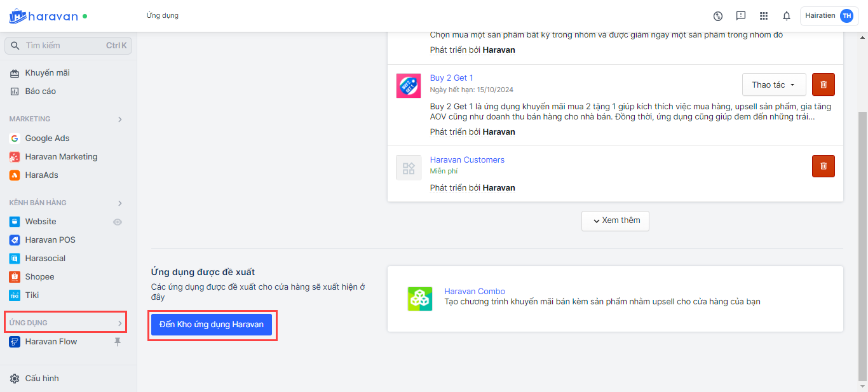Image resolution: width=868 pixels, height=392 pixels.
Task: Click the search magnifier icon
Action: [x=15, y=46]
